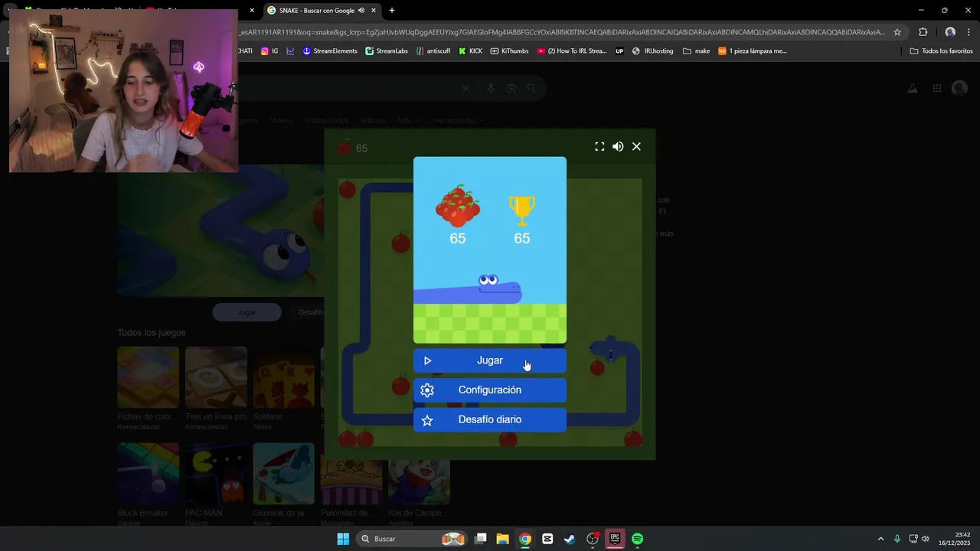Screen dimensions: 980x551
Task: Submit search with magnifier icon
Action: point(532,89)
